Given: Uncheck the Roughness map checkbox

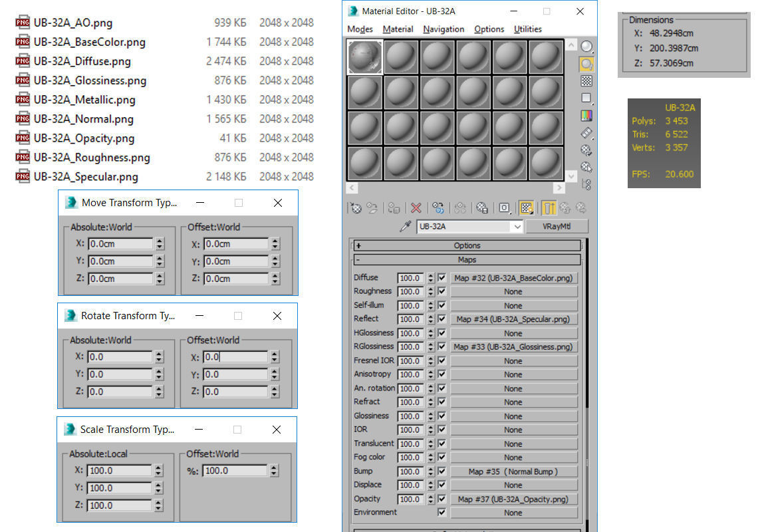Looking at the screenshot, I should 442,291.
